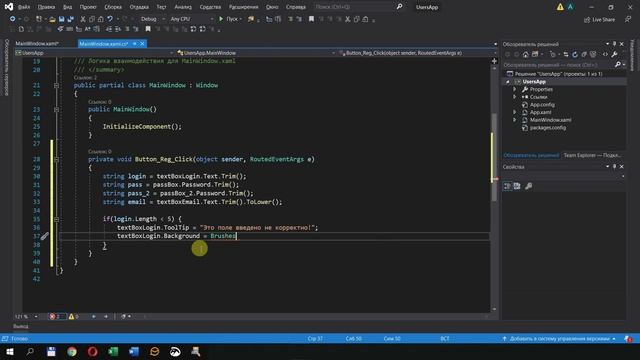This screenshot has width=640, height=360.
Task: Click the Live Share button
Action: coord(599,20)
